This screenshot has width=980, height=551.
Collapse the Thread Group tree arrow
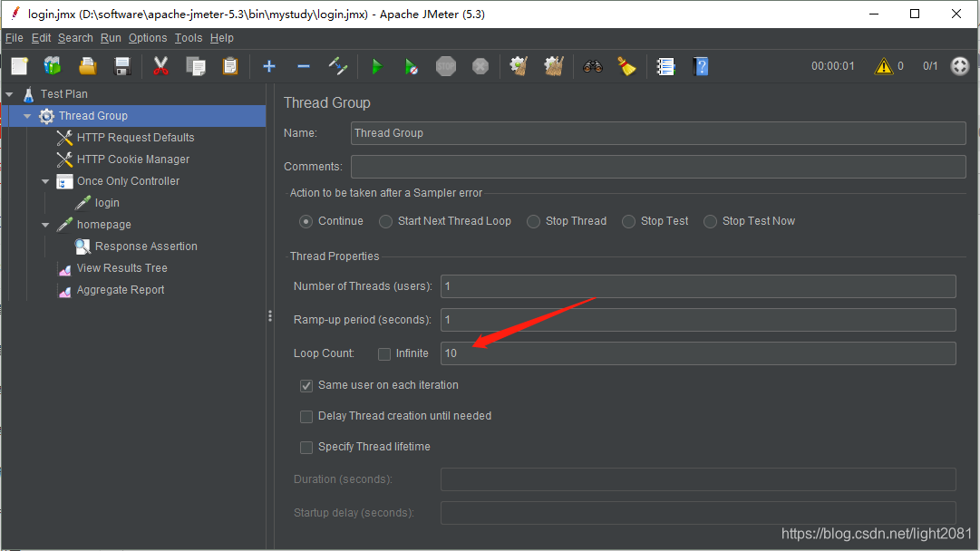[27, 116]
